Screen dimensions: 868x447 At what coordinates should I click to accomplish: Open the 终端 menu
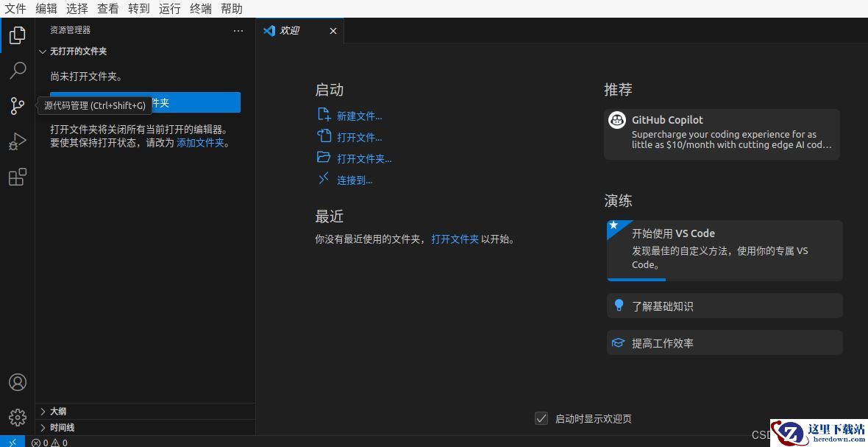(x=201, y=8)
